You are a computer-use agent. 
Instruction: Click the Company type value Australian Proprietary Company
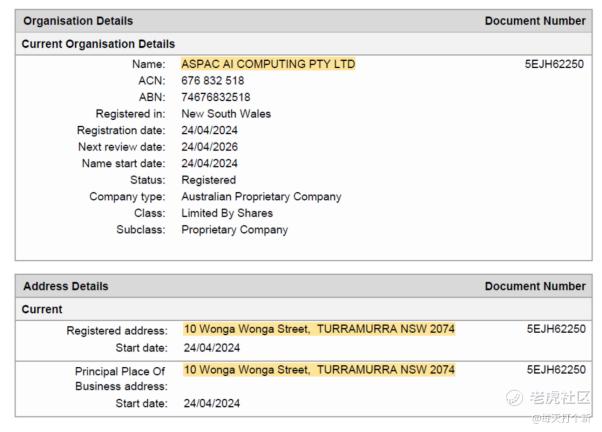(x=261, y=197)
